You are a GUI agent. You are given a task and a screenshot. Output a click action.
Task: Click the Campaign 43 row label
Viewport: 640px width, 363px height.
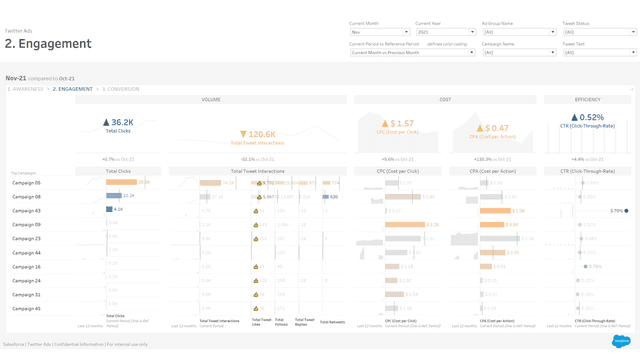click(27, 211)
